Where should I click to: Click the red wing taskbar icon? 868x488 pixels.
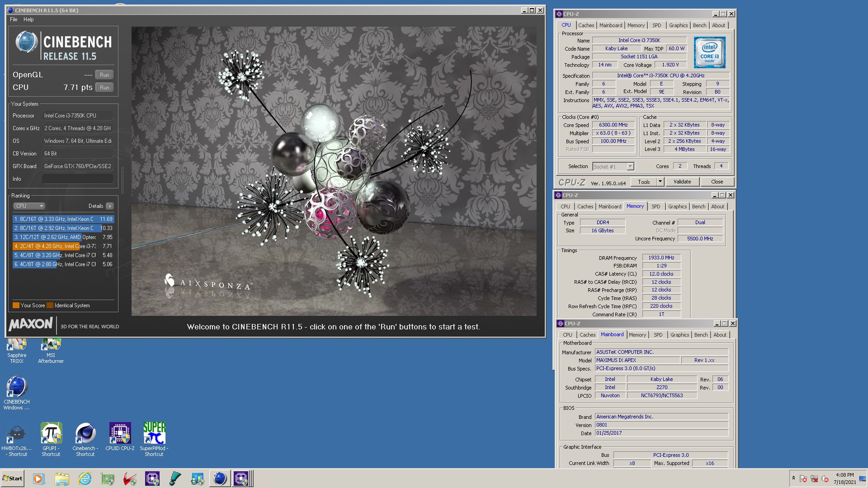tap(130, 479)
